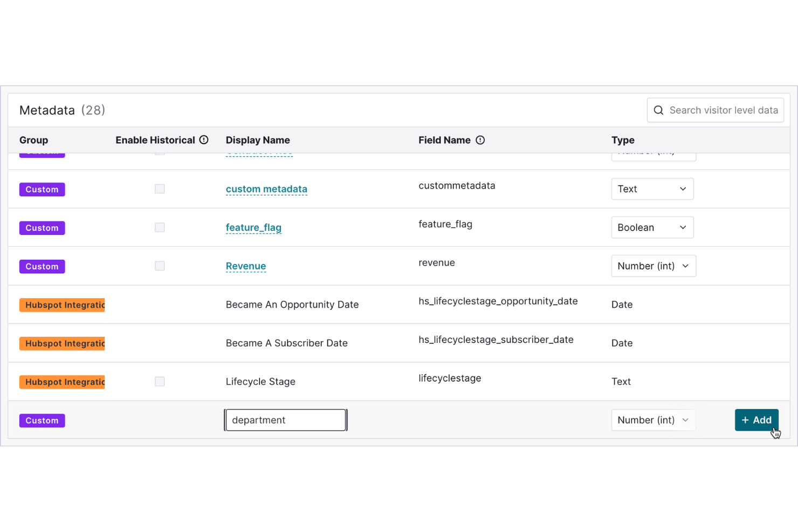This screenshot has width=798, height=532.
Task: Toggle the historical checkbox for Revenue
Action: tap(160, 266)
